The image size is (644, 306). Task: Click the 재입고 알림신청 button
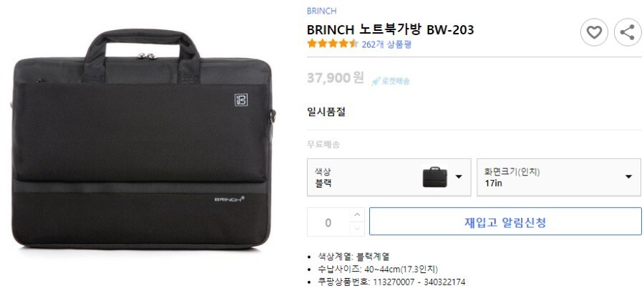click(505, 221)
